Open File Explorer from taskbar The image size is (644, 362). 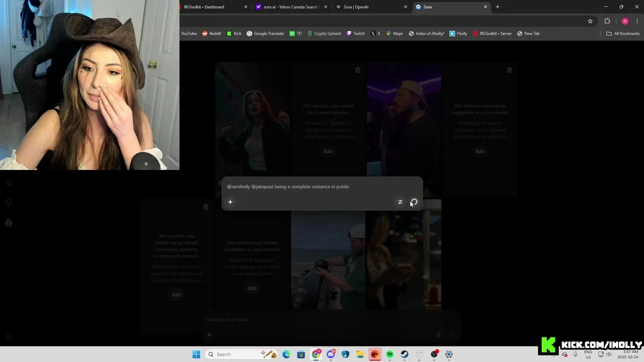pos(360,354)
